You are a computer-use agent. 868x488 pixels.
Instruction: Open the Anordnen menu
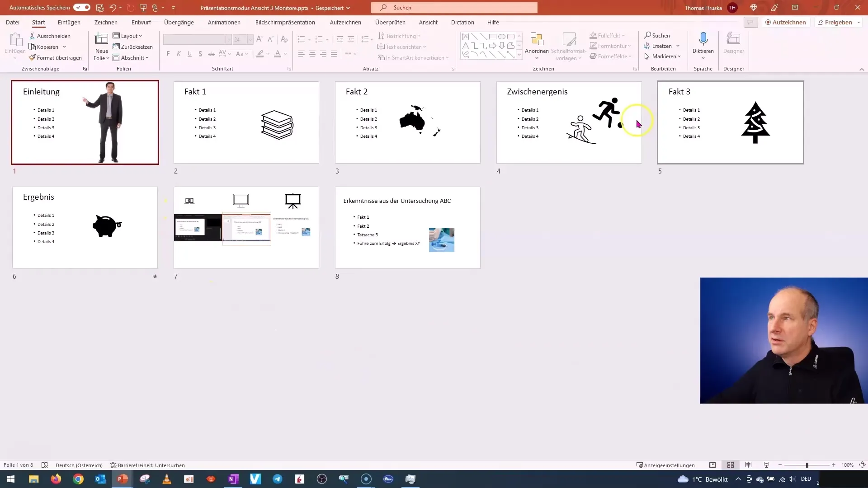pos(537,46)
